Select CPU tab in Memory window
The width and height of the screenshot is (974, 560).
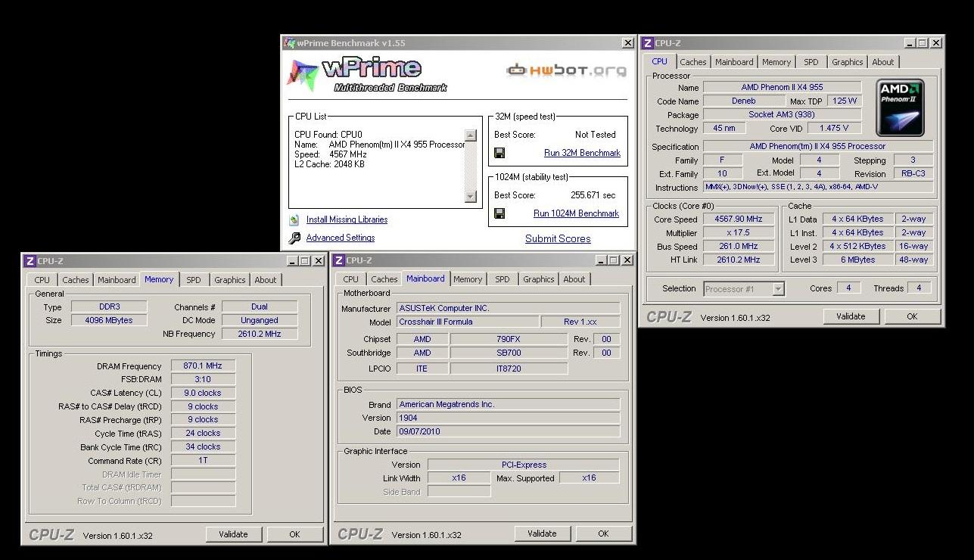click(42, 280)
